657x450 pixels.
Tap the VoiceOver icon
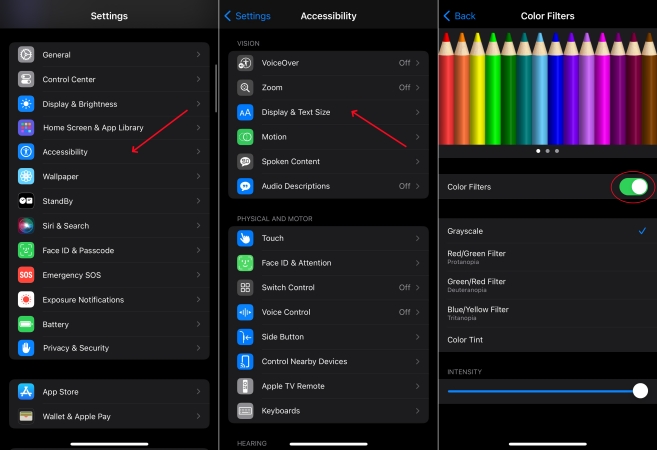[x=245, y=63]
